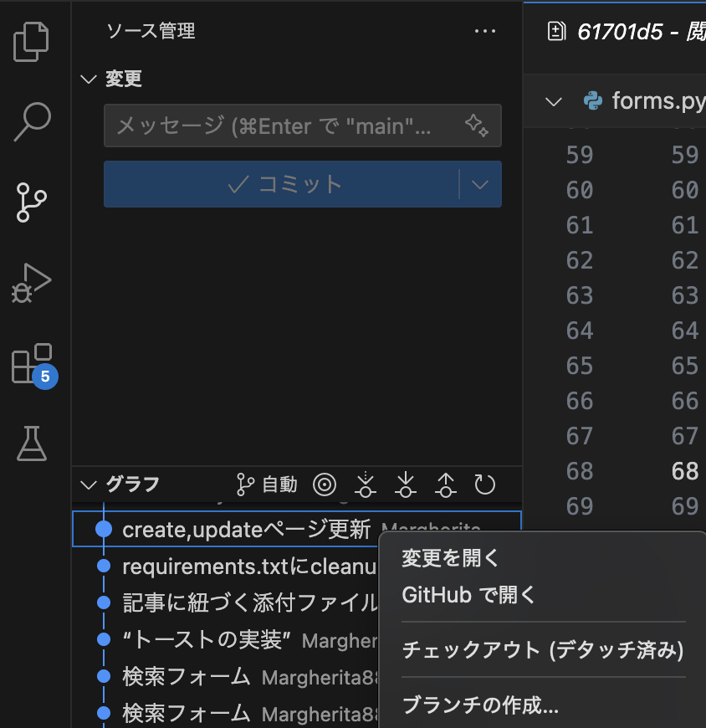Image resolution: width=706 pixels, height=728 pixels.
Task: Collapse the グラフ section
Action: (89, 484)
